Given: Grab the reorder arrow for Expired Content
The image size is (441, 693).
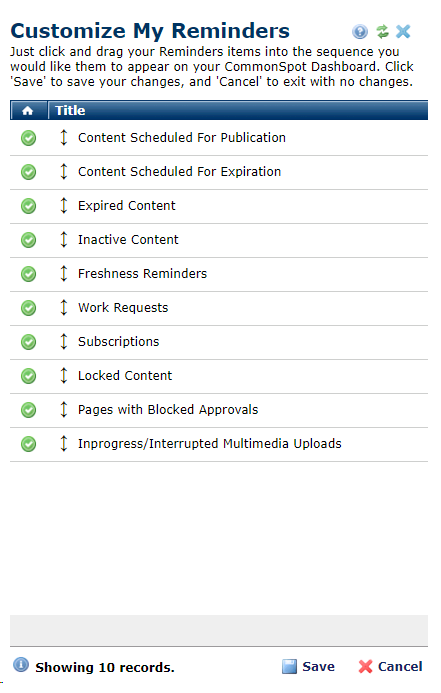Looking at the screenshot, I should [64, 206].
